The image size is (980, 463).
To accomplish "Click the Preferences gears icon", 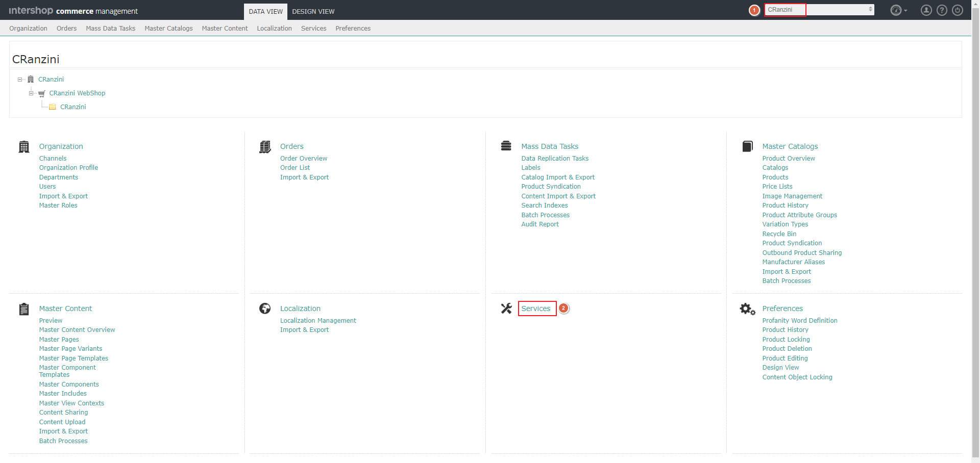I will coord(747,309).
